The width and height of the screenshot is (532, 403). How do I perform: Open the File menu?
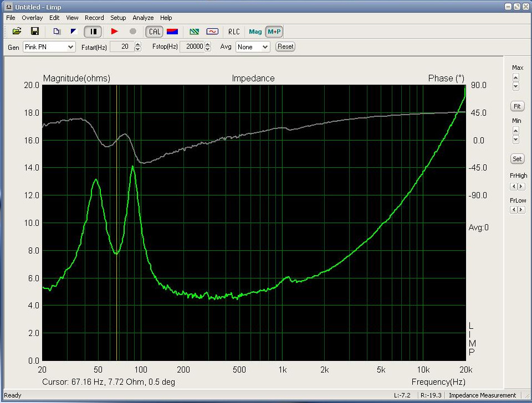[11, 18]
